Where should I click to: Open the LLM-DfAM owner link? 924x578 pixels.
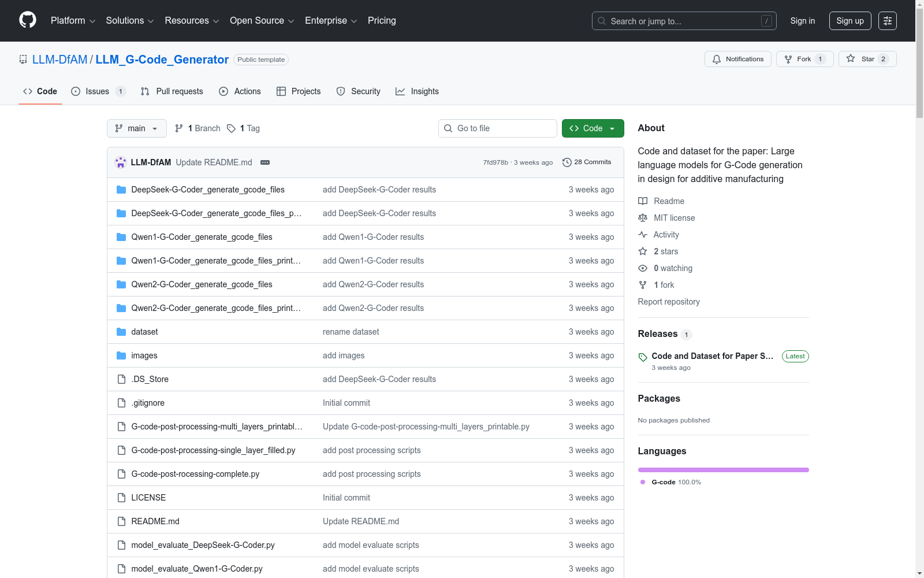point(60,60)
